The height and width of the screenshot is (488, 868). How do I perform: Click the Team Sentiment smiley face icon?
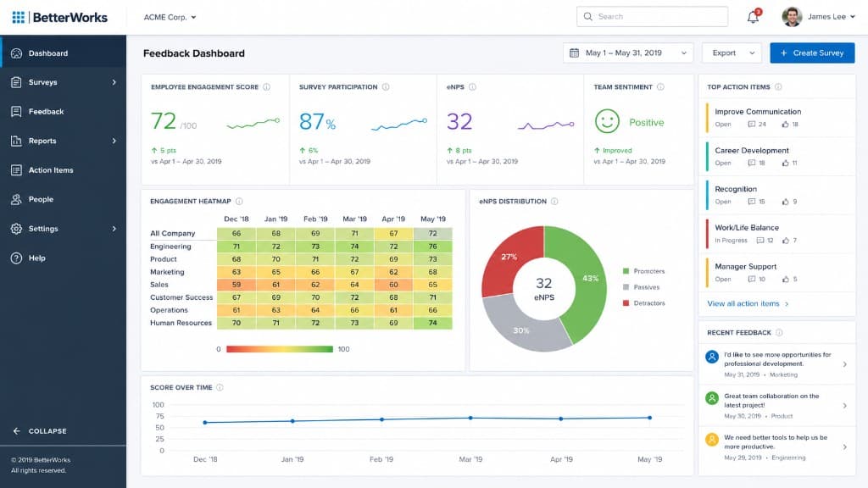pyautogui.click(x=607, y=121)
